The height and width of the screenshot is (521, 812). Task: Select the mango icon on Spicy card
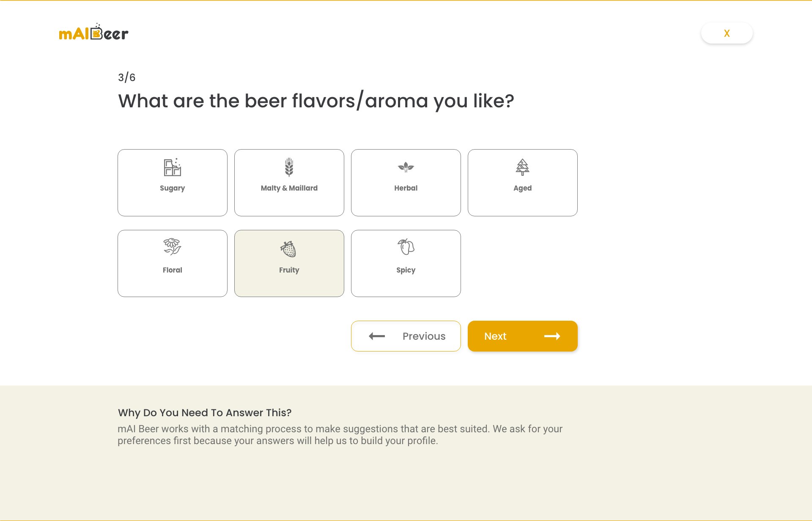point(406,249)
